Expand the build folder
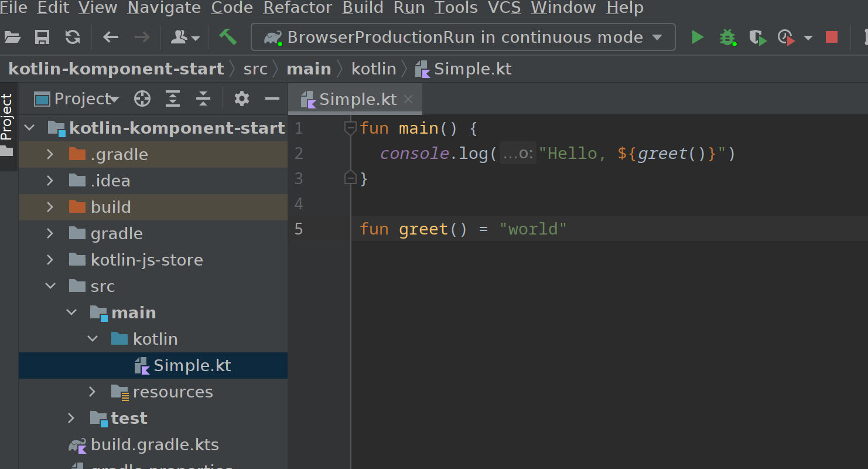 coord(50,207)
